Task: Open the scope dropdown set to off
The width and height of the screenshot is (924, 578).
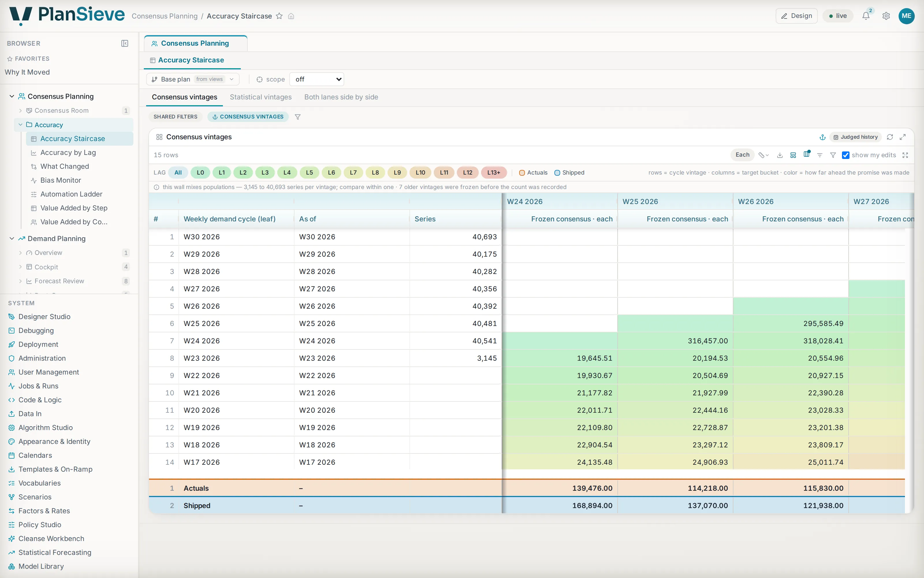Action: (x=316, y=79)
